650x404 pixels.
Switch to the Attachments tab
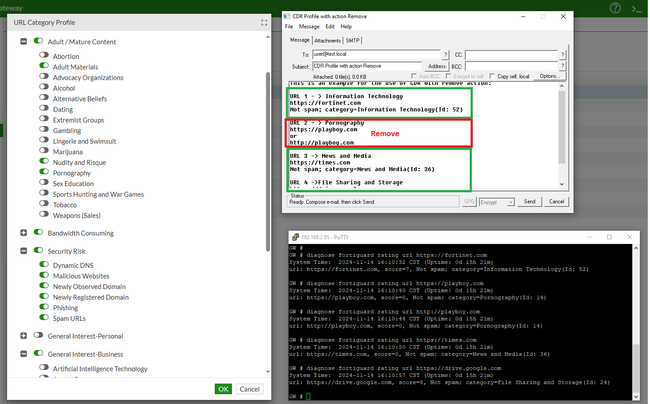327,40
